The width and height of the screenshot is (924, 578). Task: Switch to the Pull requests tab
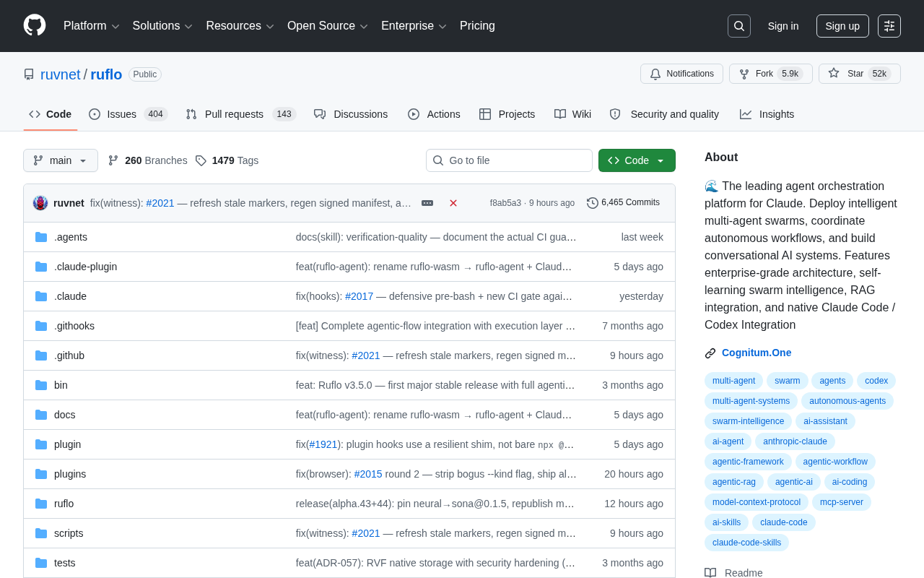pos(241,114)
